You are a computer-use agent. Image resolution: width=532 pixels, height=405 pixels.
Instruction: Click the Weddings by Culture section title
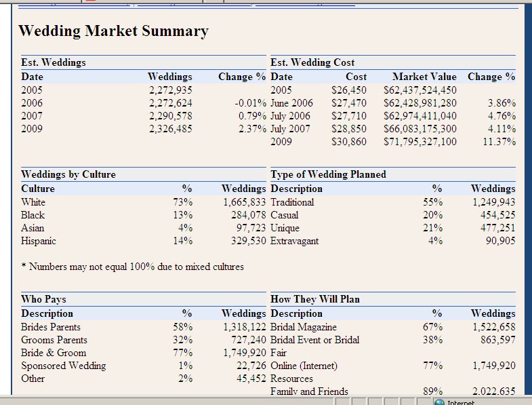[x=68, y=174]
